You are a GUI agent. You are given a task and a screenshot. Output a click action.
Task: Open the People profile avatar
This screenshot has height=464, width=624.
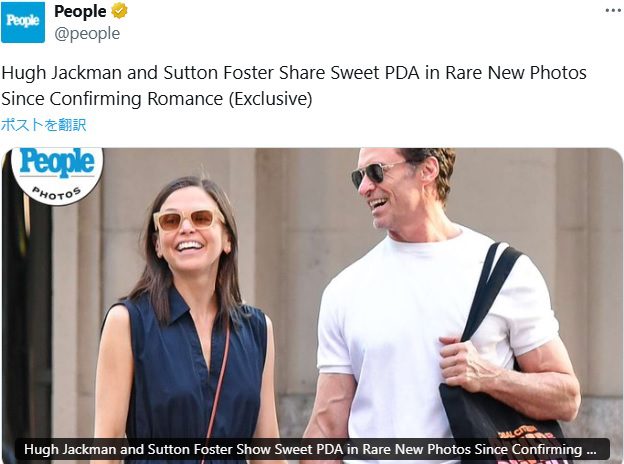[x=23, y=22]
